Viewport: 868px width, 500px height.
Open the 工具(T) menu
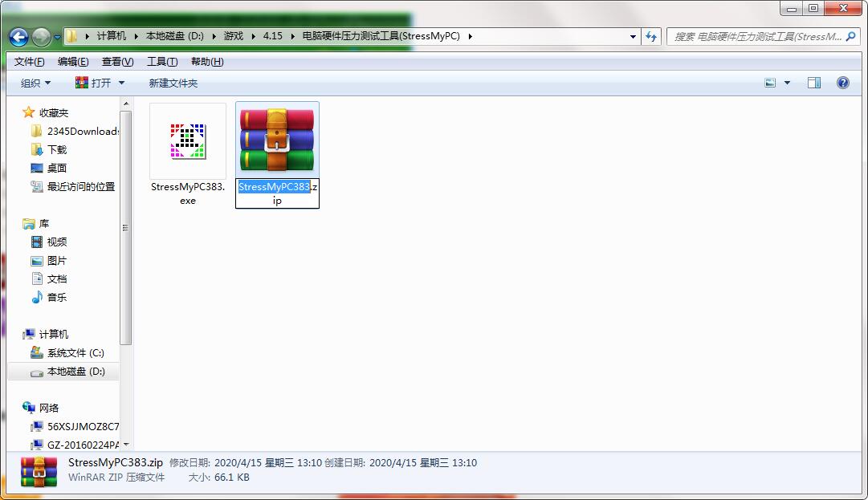162,61
